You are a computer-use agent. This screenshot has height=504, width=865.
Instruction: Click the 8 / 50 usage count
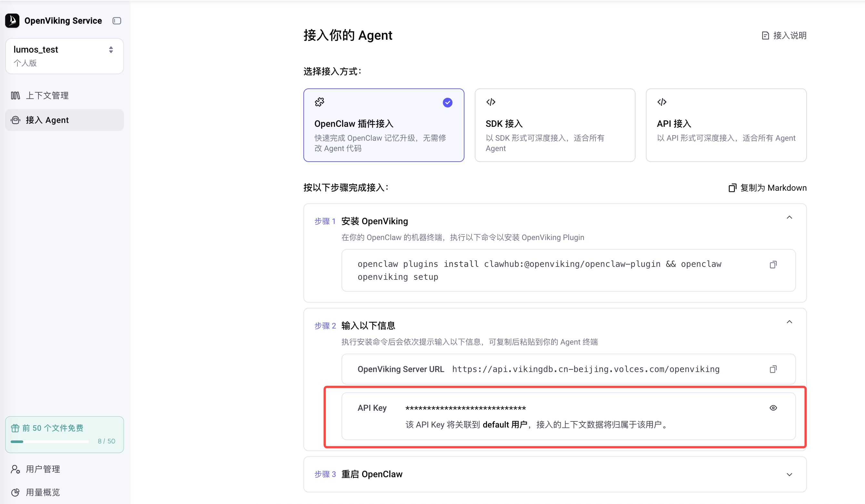(x=107, y=441)
